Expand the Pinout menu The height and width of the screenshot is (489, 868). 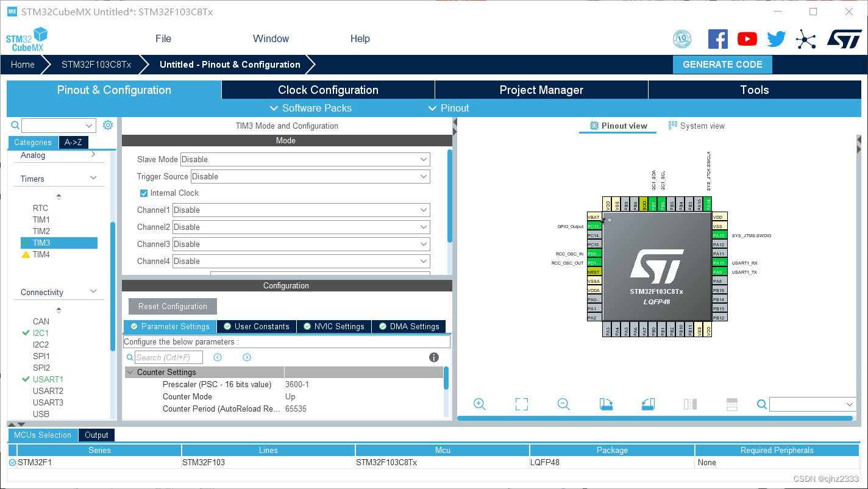448,108
